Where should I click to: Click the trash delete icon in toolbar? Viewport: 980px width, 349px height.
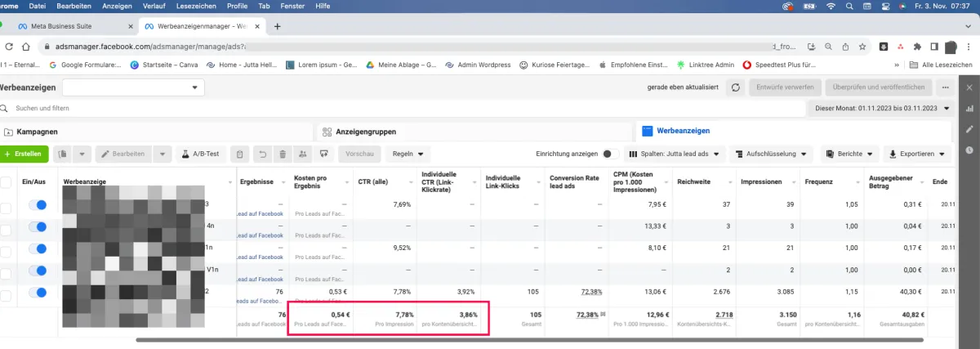[x=282, y=154]
